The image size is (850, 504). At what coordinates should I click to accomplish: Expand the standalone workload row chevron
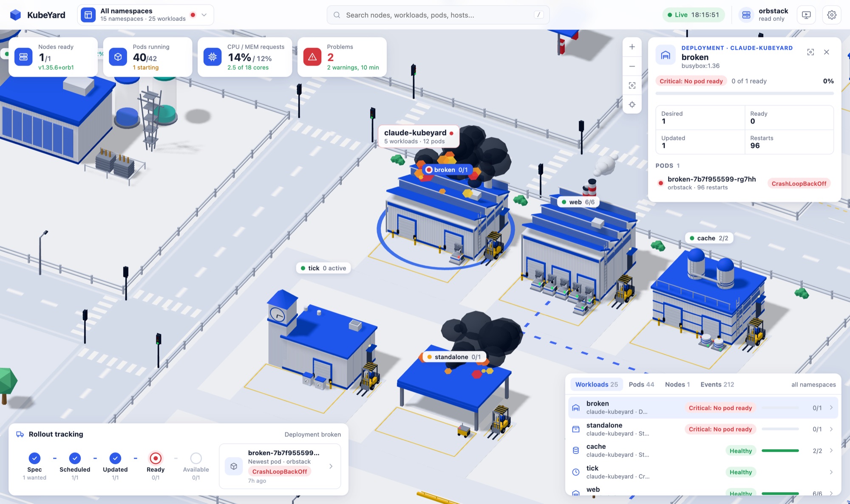click(x=831, y=429)
